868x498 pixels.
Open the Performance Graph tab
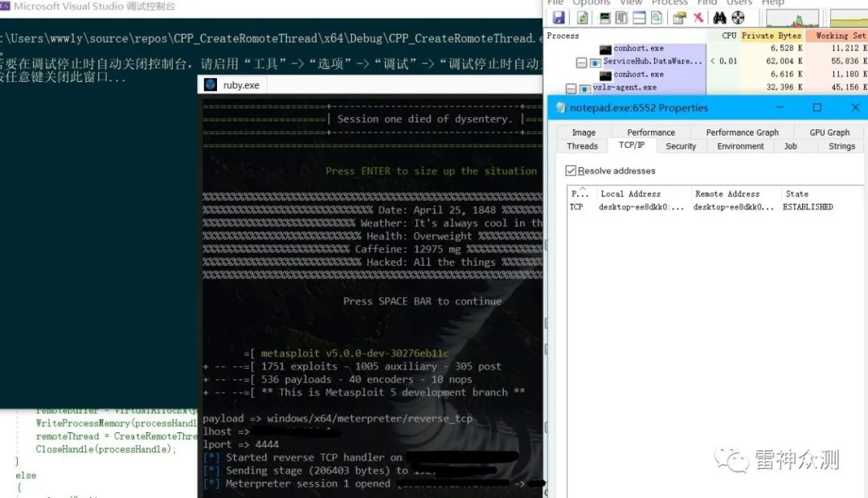click(x=743, y=133)
